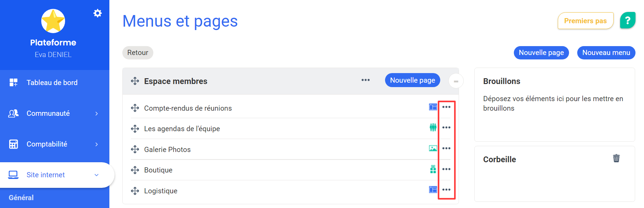Viewport: 644px width, 208px height.
Task: Grab the move handle for Galerie Photos
Action: [x=135, y=149]
